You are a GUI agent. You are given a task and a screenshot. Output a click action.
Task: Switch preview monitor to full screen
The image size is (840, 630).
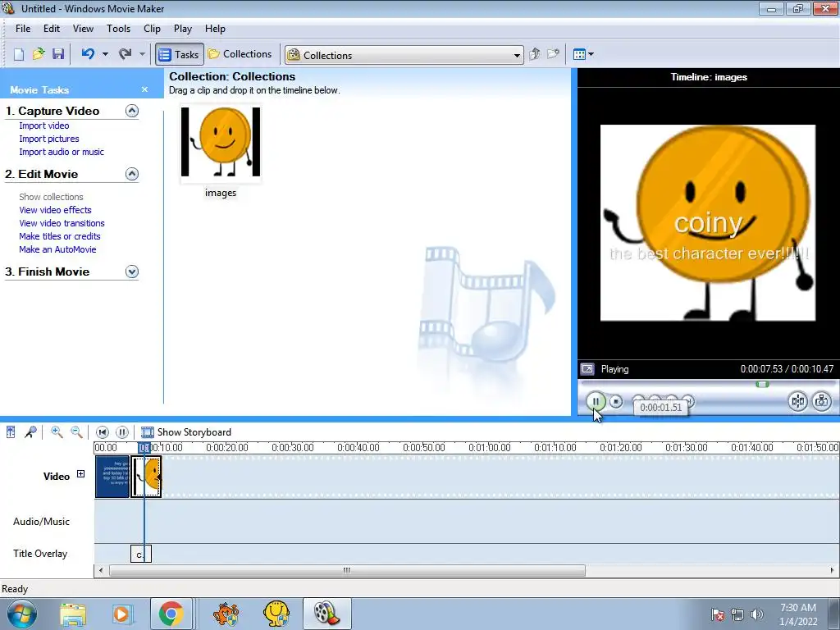(587, 369)
